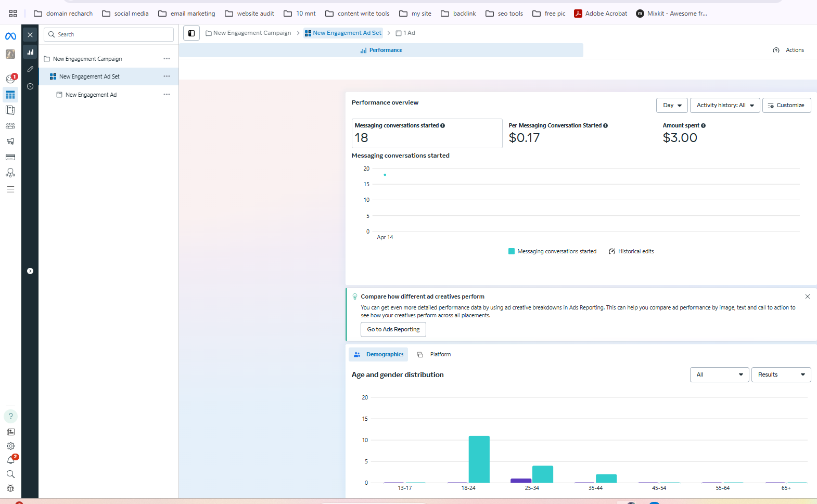Toggle Historical edits in chart legend

click(631, 252)
